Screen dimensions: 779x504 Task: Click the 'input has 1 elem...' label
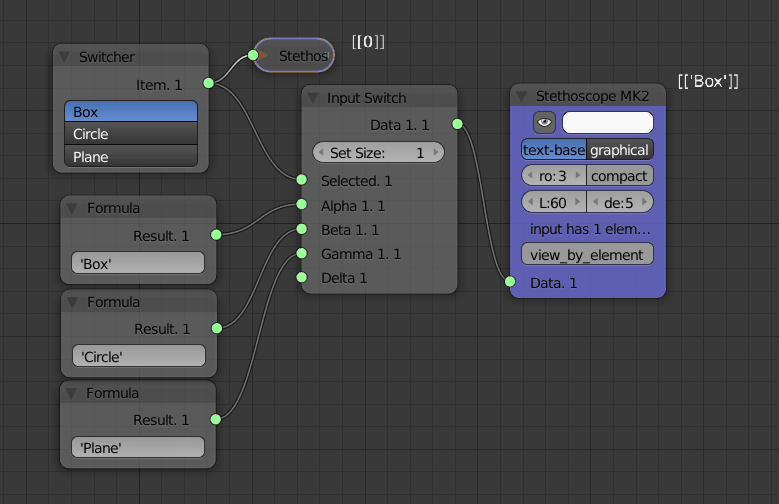click(590, 229)
